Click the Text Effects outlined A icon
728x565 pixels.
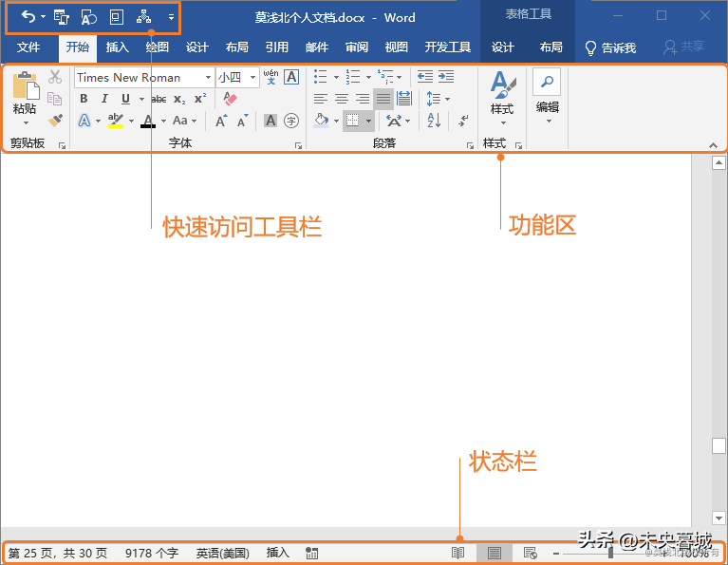[84, 121]
